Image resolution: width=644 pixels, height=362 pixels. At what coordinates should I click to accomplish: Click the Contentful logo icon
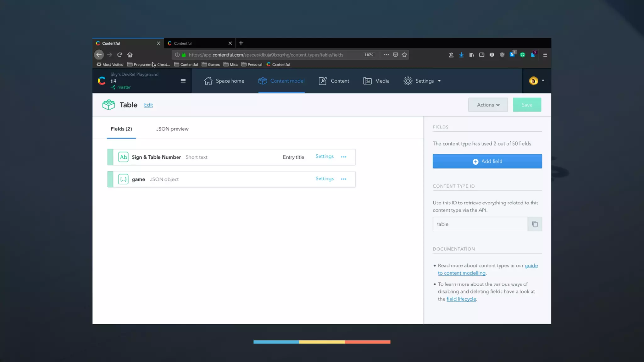tap(102, 81)
